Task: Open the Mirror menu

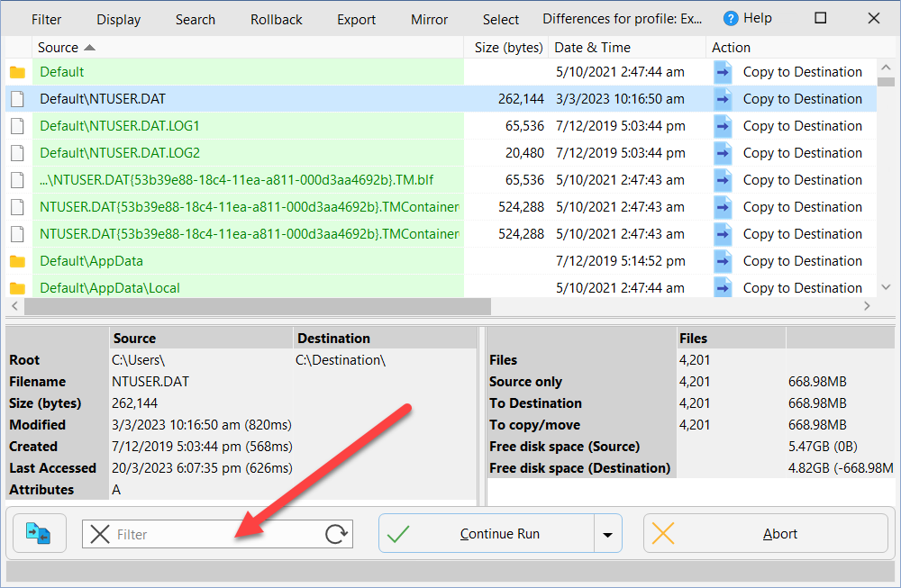Action: [429, 19]
